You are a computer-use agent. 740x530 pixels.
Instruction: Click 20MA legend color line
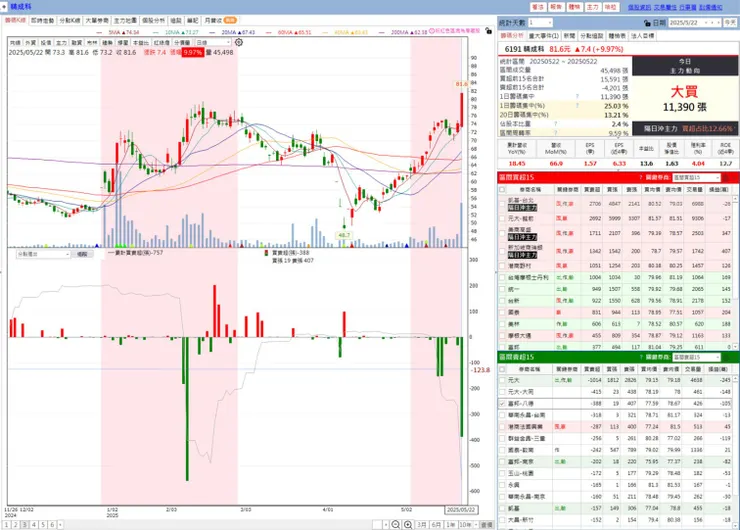[212, 33]
